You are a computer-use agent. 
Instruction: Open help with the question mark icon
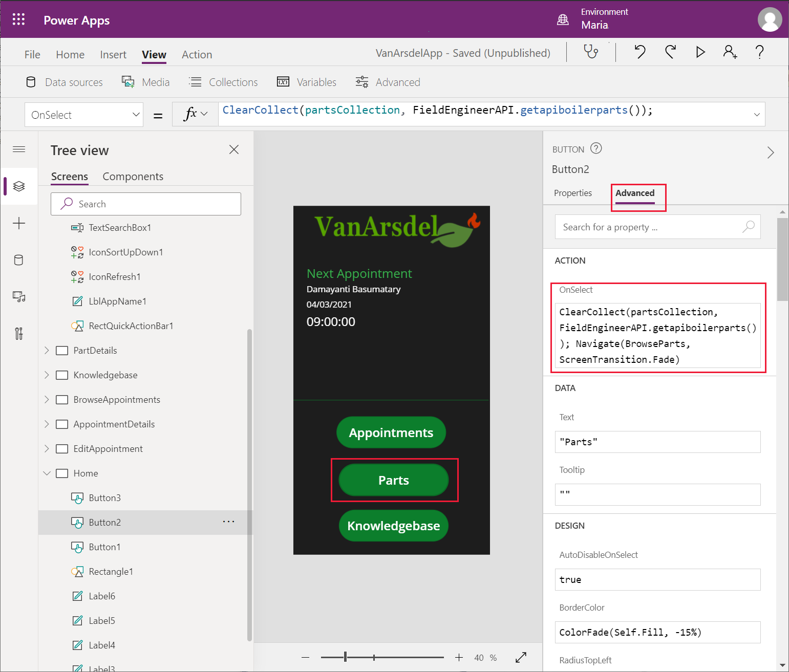760,52
